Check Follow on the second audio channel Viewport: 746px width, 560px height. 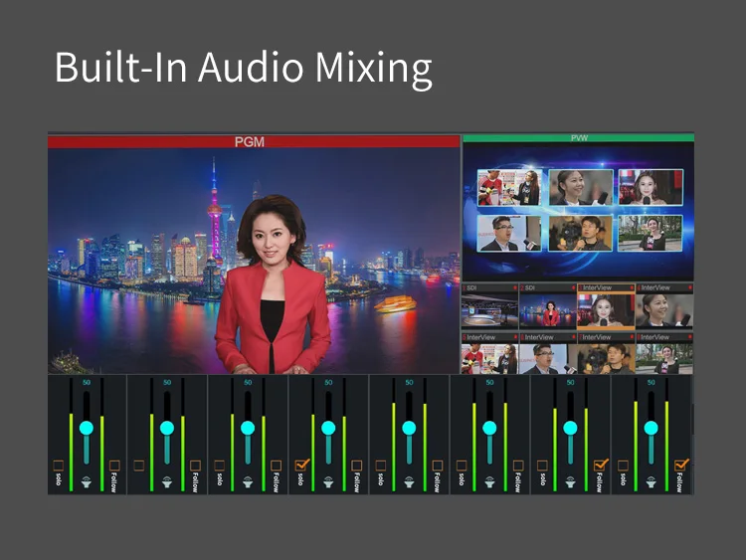pyautogui.click(x=195, y=466)
